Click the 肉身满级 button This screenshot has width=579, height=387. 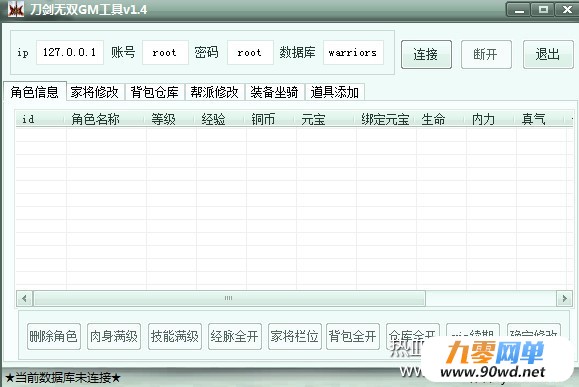point(114,336)
